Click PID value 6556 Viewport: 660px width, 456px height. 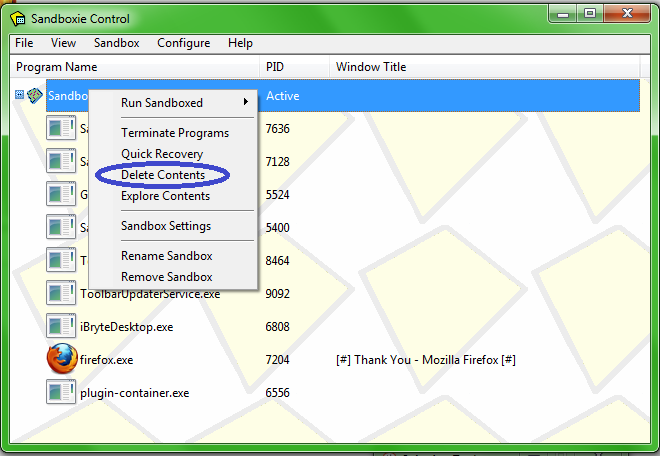(x=277, y=393)
